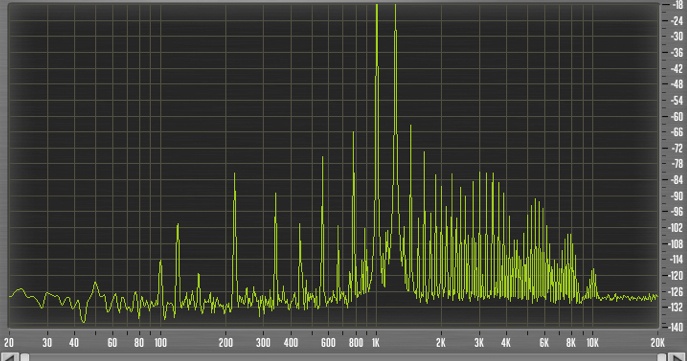Click the 100 frequency axis label
This screenshot has height=361, width=687.
[160, 343]
